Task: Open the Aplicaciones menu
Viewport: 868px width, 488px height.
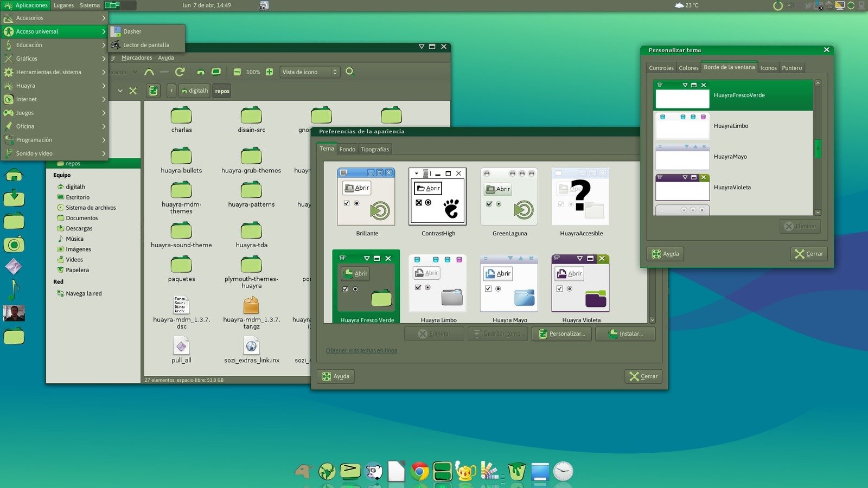Action: pyautogui.click(x=25, y=5)
